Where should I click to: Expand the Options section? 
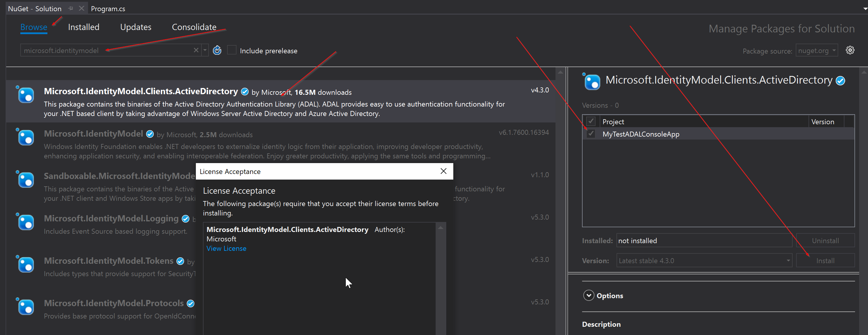coord(588,296)
